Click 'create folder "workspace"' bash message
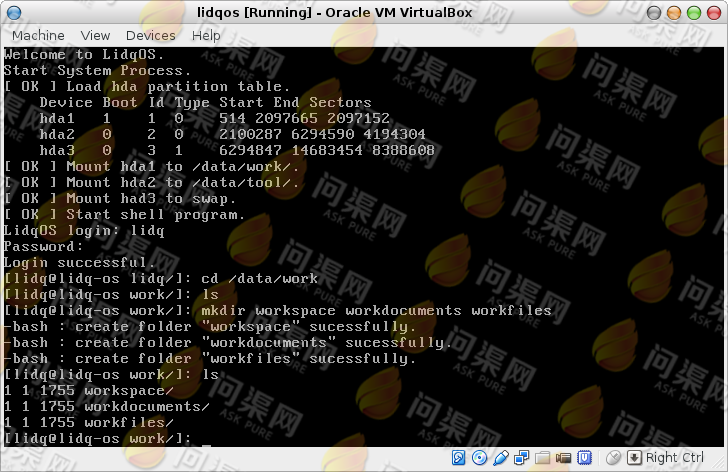The width and height of the screenshot is (728, 472). pyautogui.click(x=209, y=327)
